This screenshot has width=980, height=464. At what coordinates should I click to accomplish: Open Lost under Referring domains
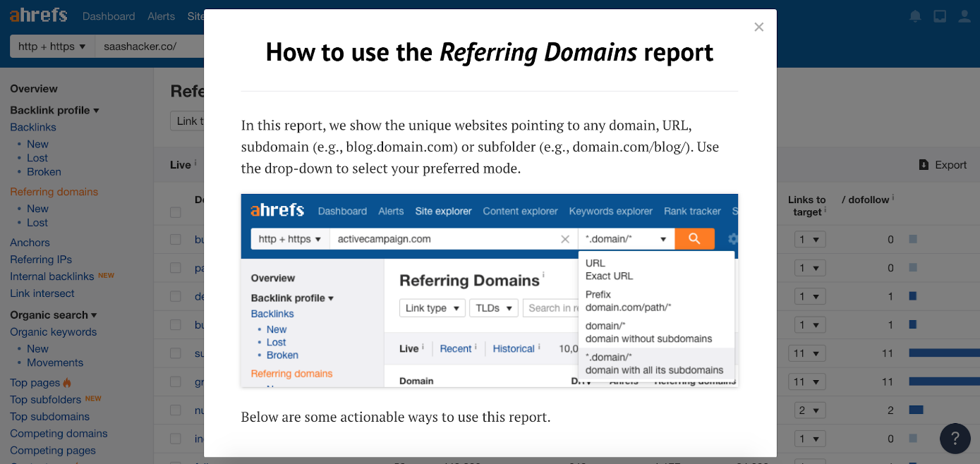(x=37, y=223)
